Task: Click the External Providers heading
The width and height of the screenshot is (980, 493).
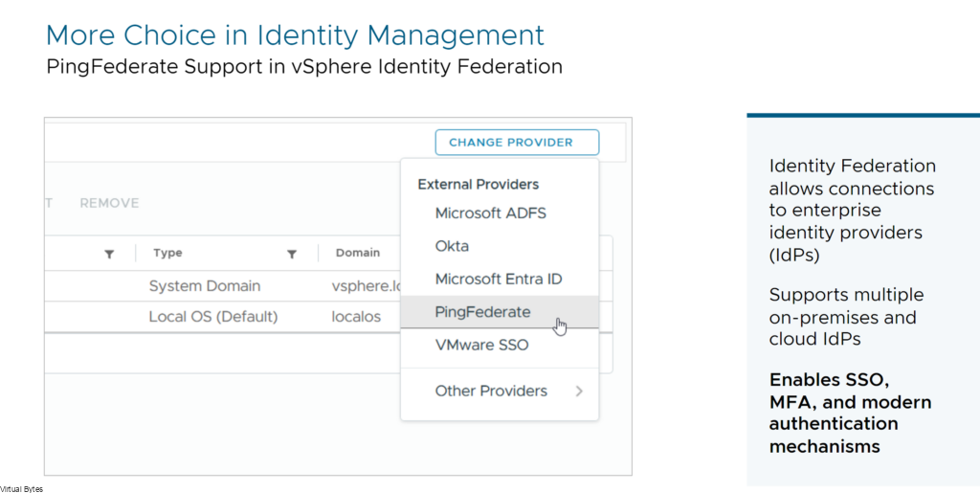Action: click(x=479, y=185)
